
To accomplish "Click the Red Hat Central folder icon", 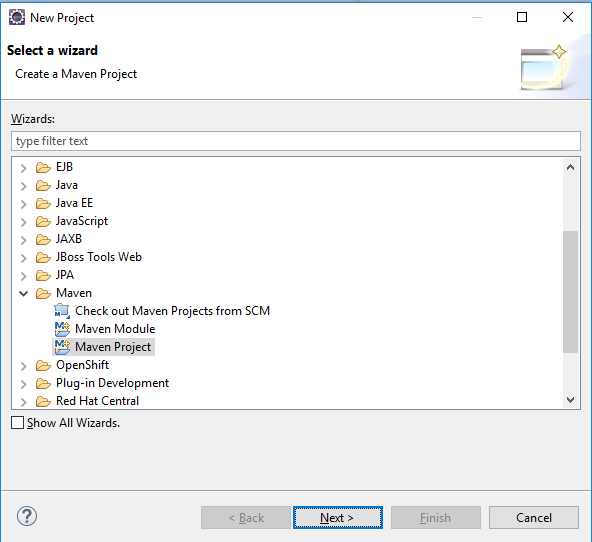I will coord(43,401).
